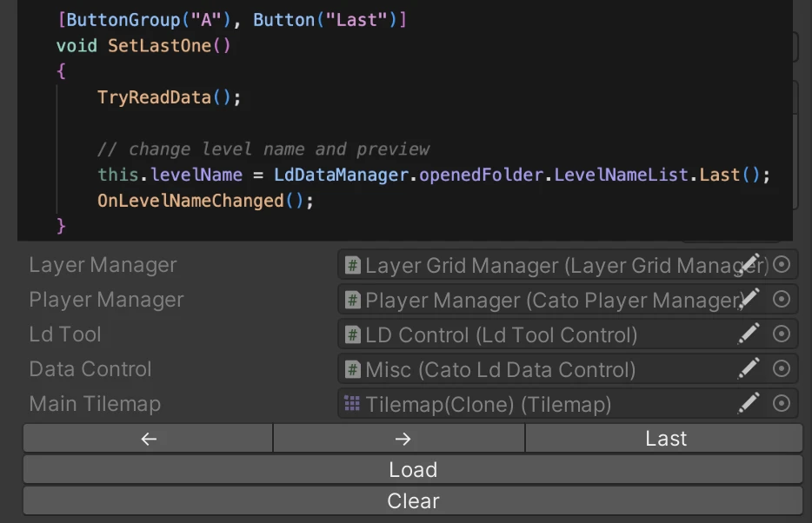
Task: Click the LD Control object field
Action: coord(522,334)
